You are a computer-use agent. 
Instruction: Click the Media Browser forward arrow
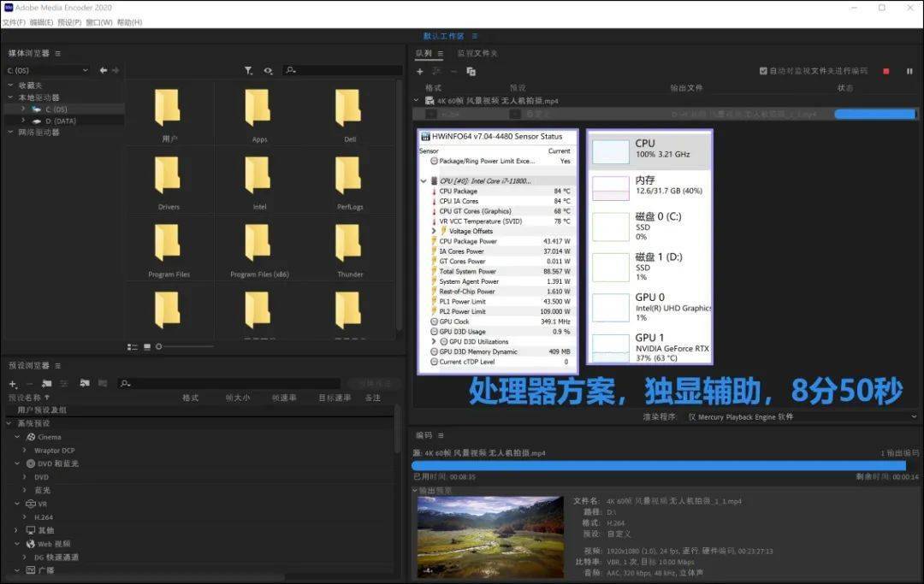pos(115,70)
